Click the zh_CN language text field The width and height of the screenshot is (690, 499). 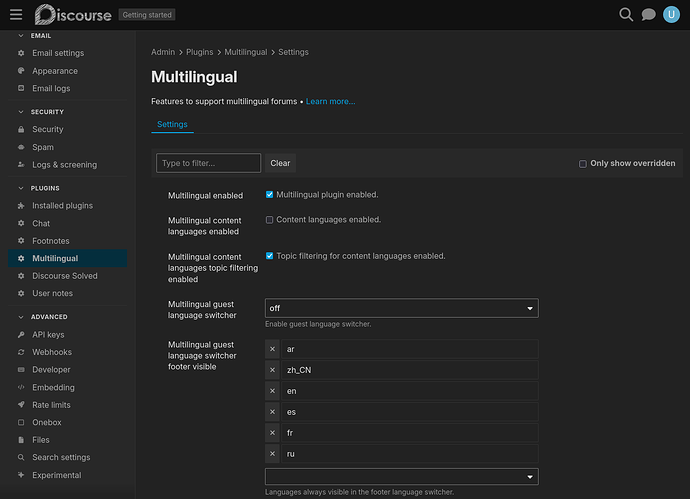410,370
